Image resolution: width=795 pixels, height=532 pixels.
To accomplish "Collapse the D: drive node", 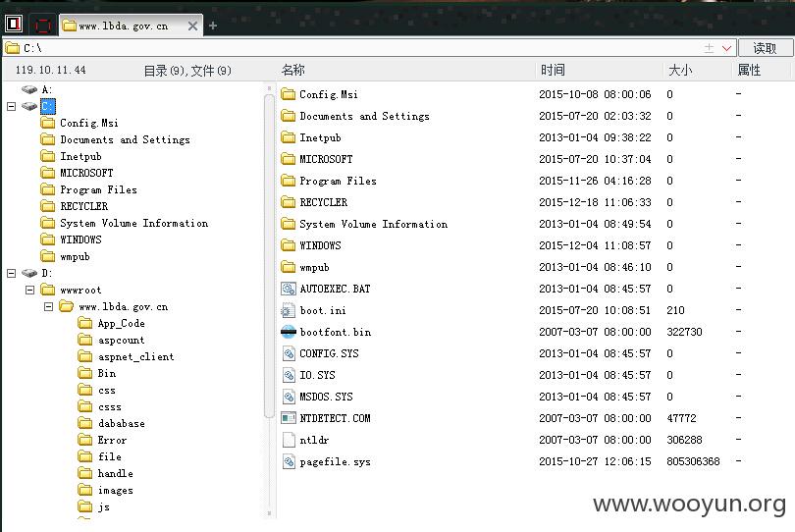I will coord(11,273).
